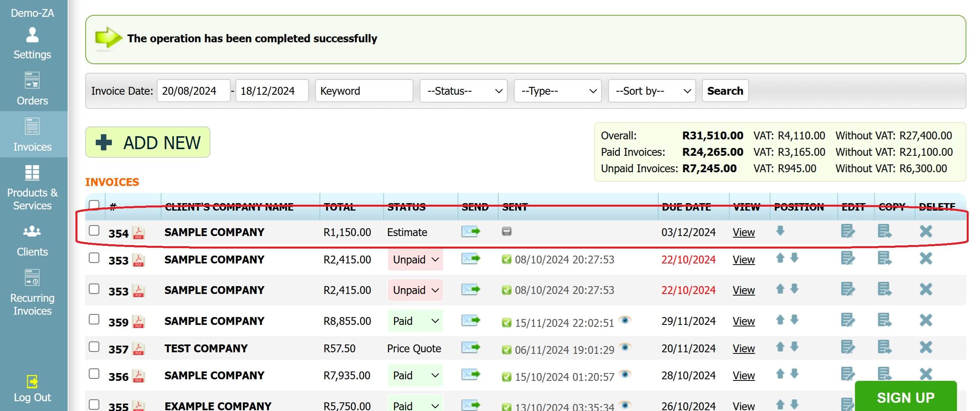The image size is (980, 411).
Task: Move invoice 359 up with position arrow
Action: pos(780,320)
